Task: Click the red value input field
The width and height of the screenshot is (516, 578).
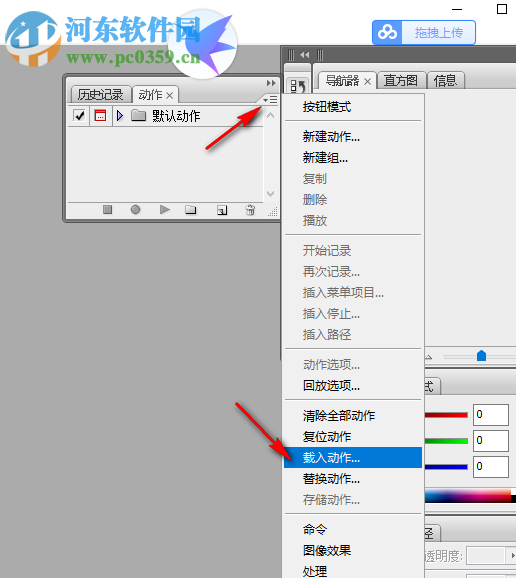Action: (491, 415)
